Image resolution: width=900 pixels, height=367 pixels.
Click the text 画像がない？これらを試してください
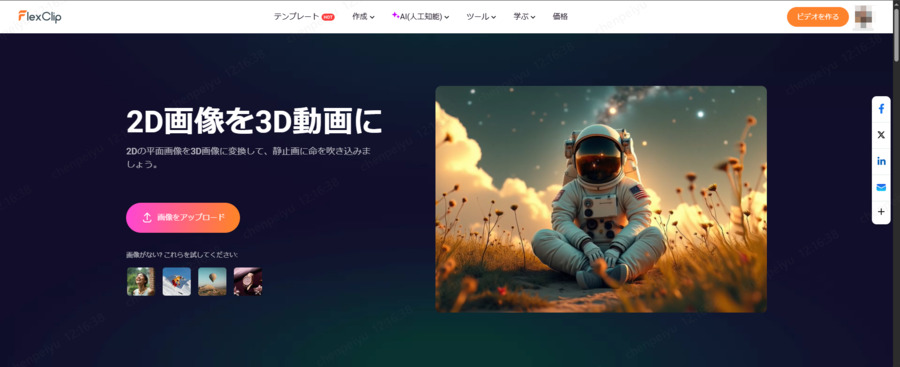tap(182, 254)
